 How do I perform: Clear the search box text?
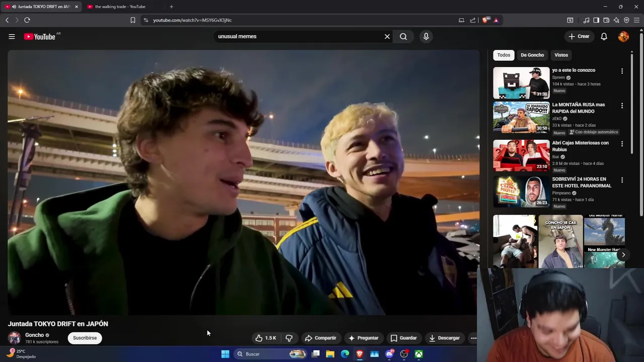387,36
